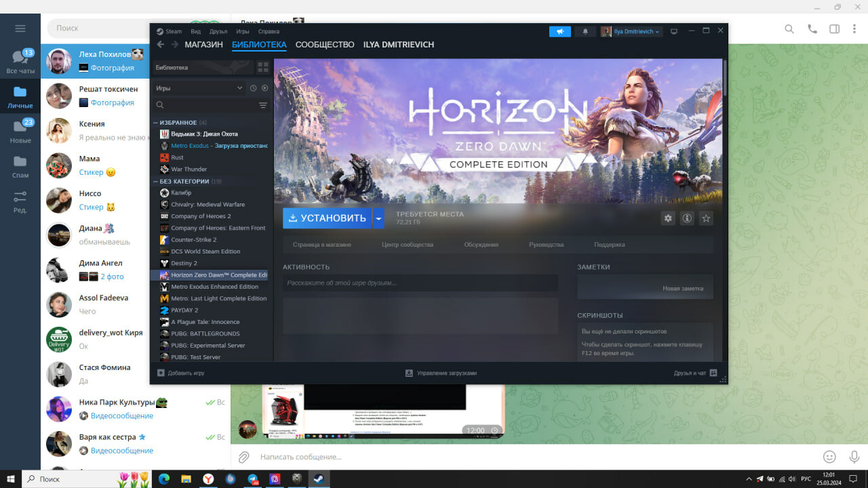Viewport: 868px width, 488px height.
Task: Open Личные folder in Telegram
Action: [x=20, y=97]
